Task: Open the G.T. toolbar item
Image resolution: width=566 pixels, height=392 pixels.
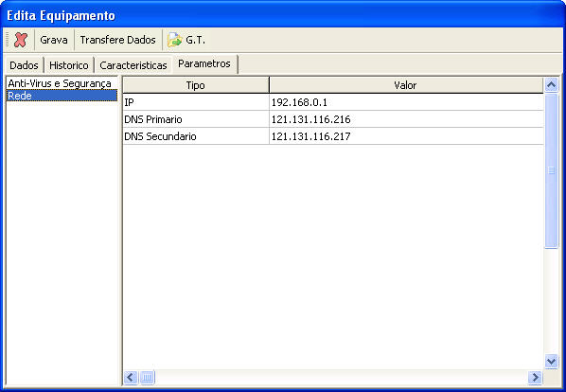Action: [x=186, y=40]
